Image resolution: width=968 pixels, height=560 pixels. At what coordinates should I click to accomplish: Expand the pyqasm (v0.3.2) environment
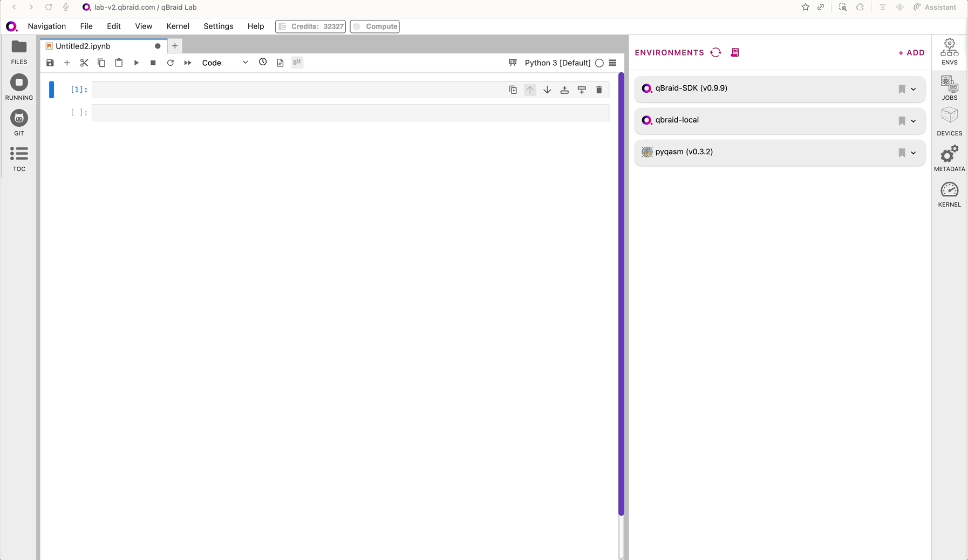click(x=914, y=153)
